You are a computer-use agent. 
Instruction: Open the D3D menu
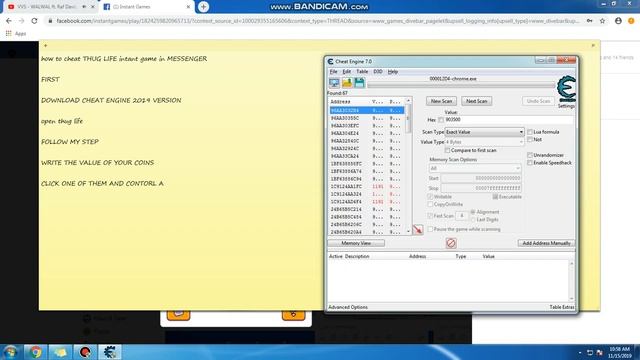378,71
